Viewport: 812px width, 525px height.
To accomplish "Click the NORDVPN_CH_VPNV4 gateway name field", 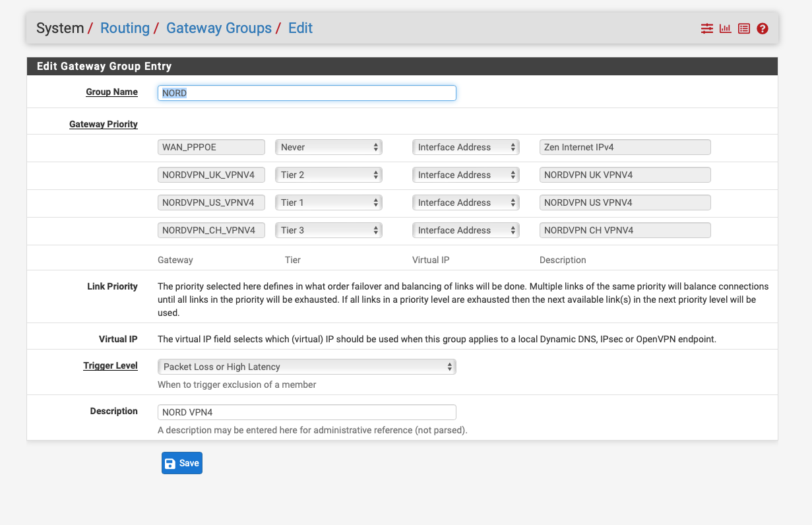I will coord(211,230).
